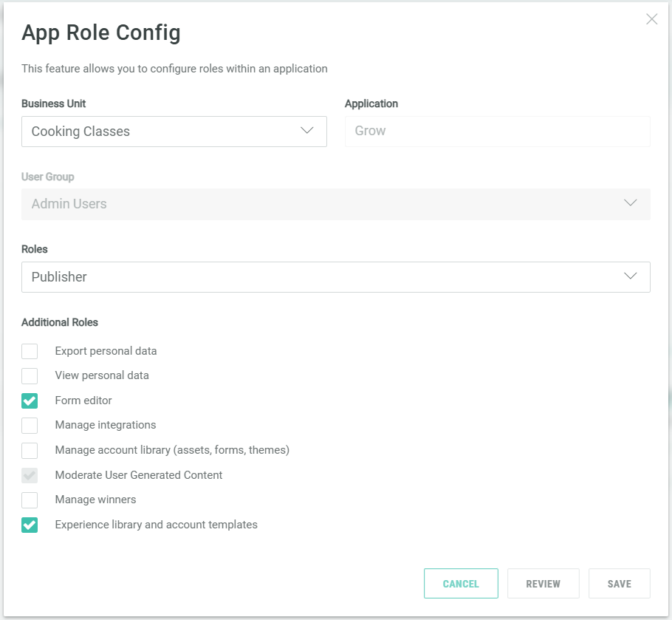Screen dimensions: 672x620
Task: Uncheck the Form editor checkbox
Action: click(30, 401)
